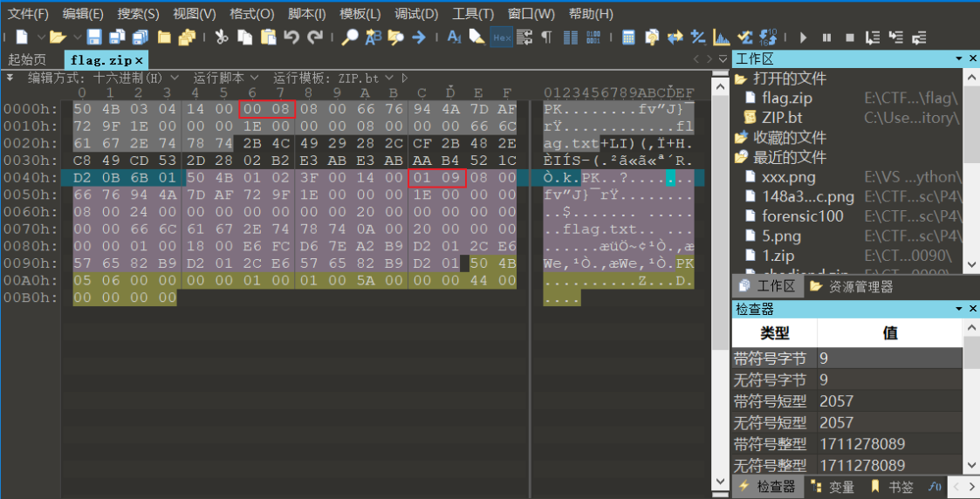
Task: Select the 无符号短型 inspector row
Action: point(846,422)
